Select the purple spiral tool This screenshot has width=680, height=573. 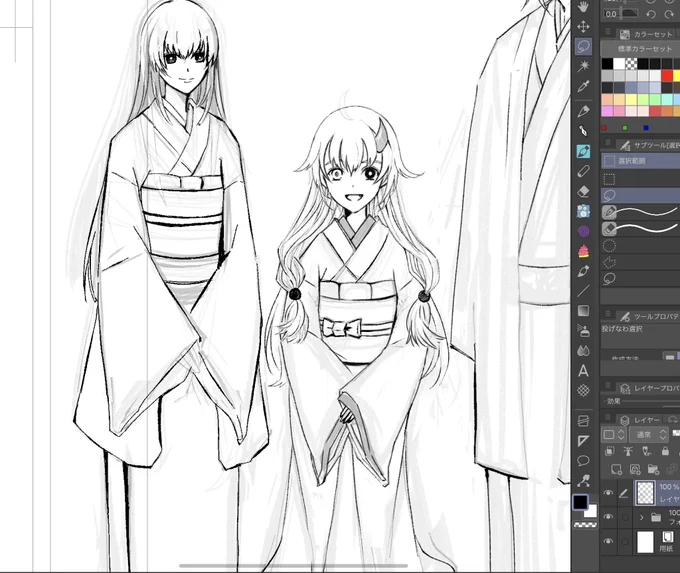click(x=584, y=231)
